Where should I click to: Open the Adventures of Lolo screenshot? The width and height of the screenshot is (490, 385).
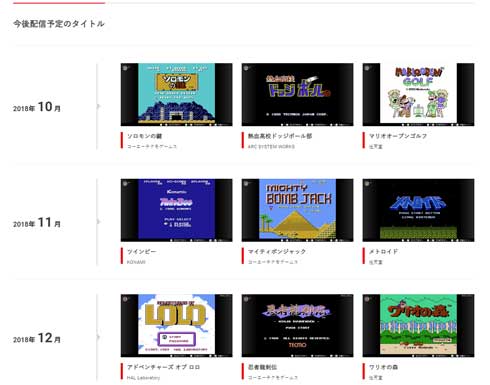coord(176,326)
